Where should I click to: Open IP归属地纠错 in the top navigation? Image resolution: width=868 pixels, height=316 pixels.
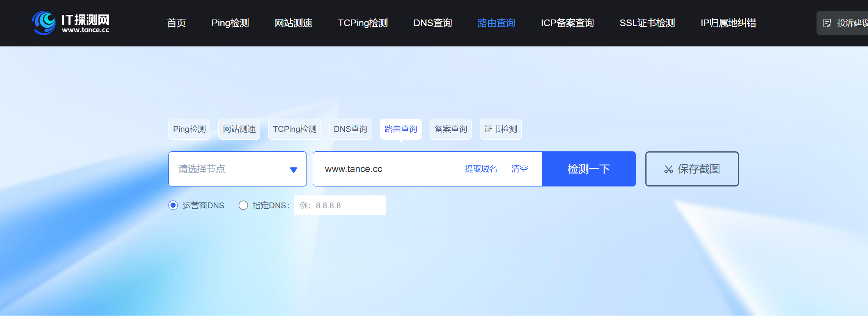tap(728, 23)
